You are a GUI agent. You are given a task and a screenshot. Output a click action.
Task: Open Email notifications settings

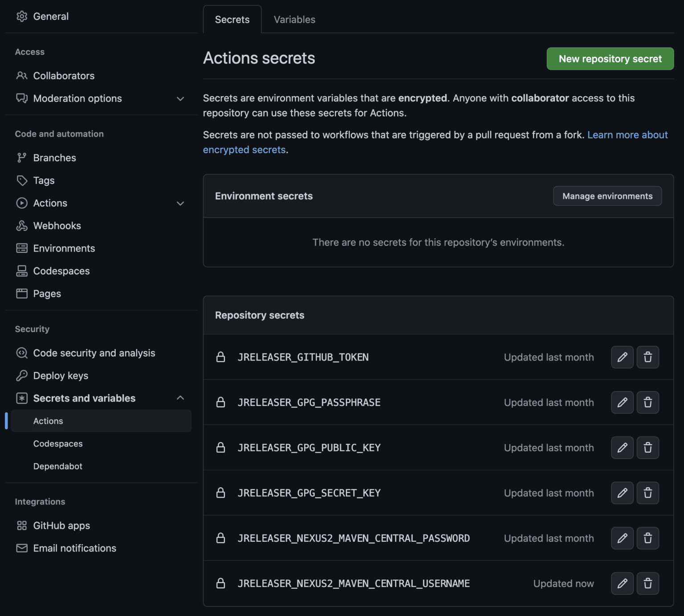(74, 548)
